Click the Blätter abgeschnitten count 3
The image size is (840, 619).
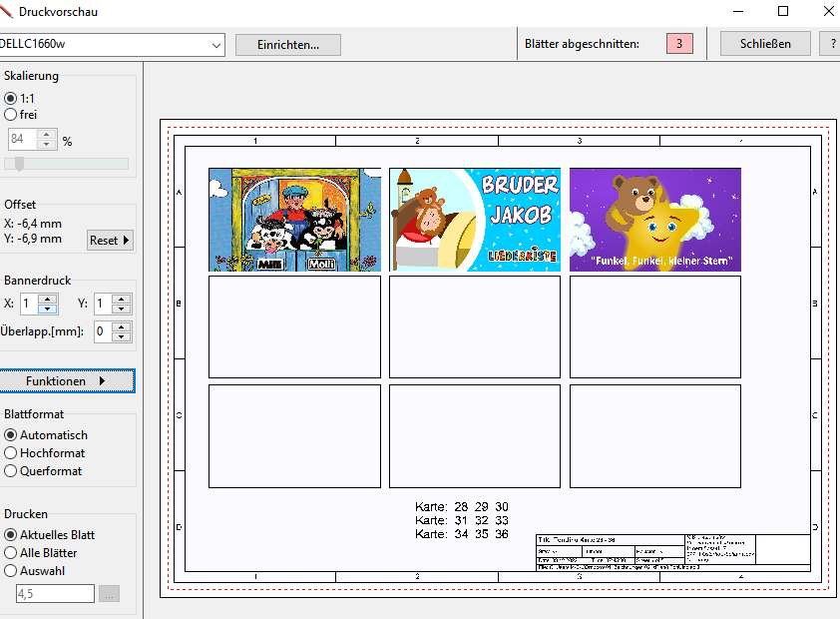(x=679, y=44)
